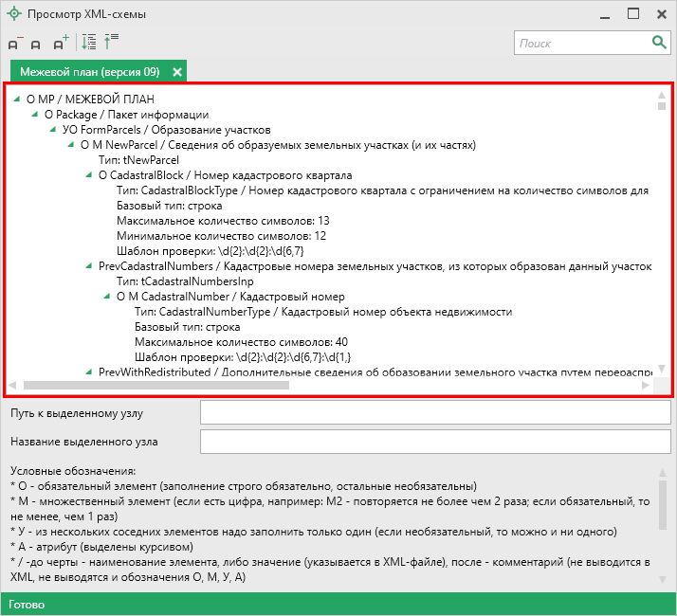The image size is (677, 616).
Task: Click the tree's horizontal scrollbar thumb
Action: click(156, 386)
